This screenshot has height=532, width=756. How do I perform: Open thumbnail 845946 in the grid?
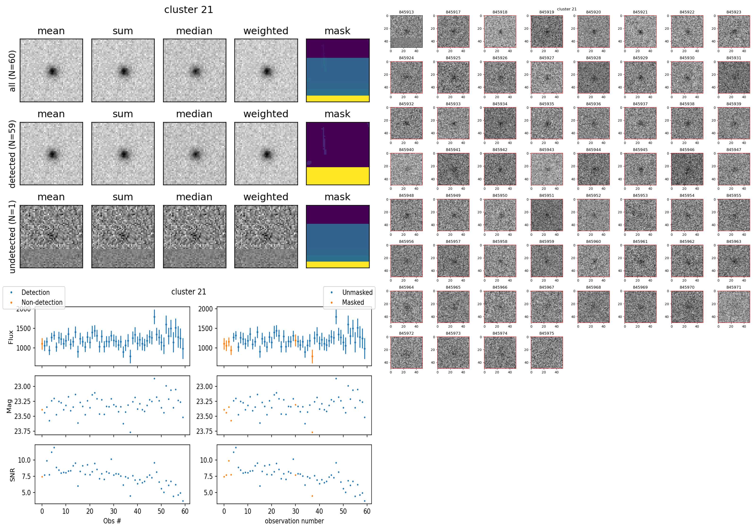point(687,169)
